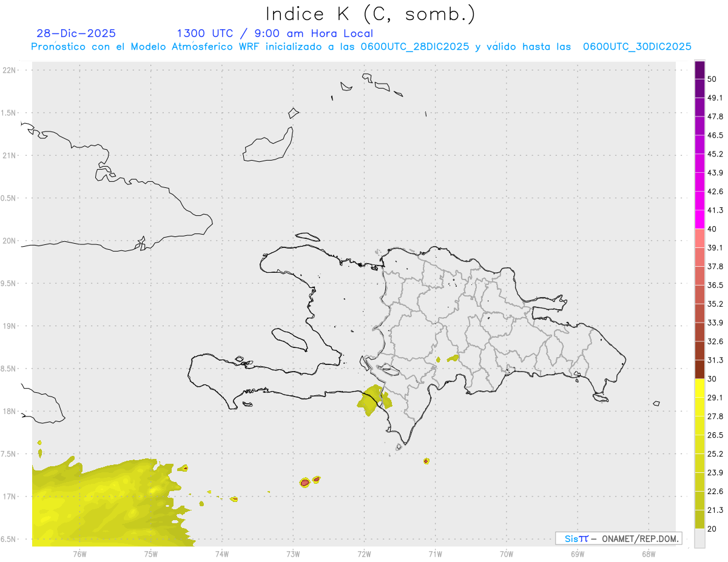Pick the magenta swatch between 40 and 41.3
728x562 pixels.
coord(699,220)
